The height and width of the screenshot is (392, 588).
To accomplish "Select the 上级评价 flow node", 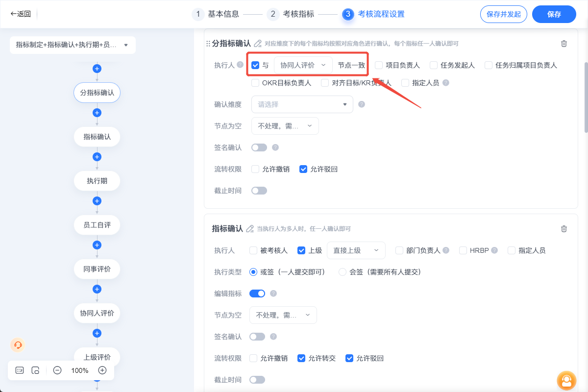I will [97, 357].
